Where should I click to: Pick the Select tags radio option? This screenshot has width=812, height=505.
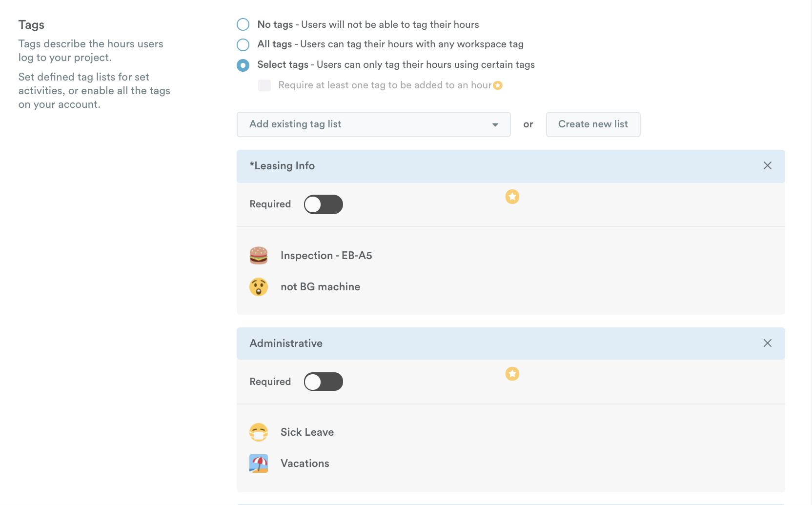(243, 65)
